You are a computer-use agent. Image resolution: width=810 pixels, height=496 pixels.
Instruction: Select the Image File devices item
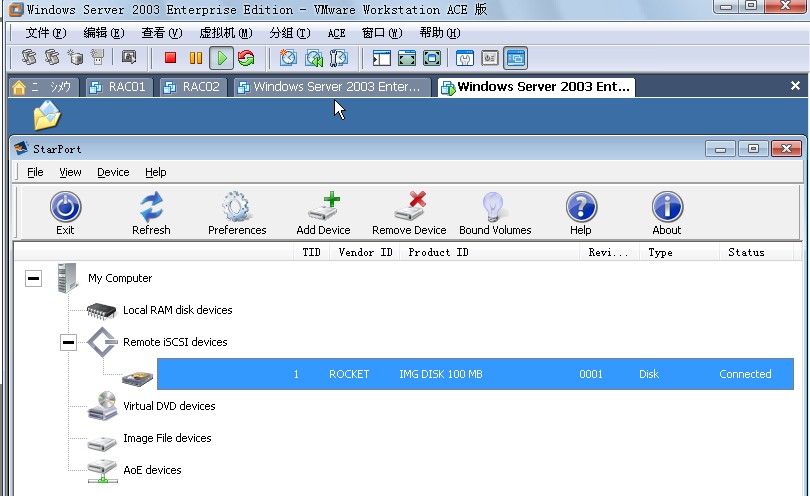pyautogui.click(x=167, y=438)
